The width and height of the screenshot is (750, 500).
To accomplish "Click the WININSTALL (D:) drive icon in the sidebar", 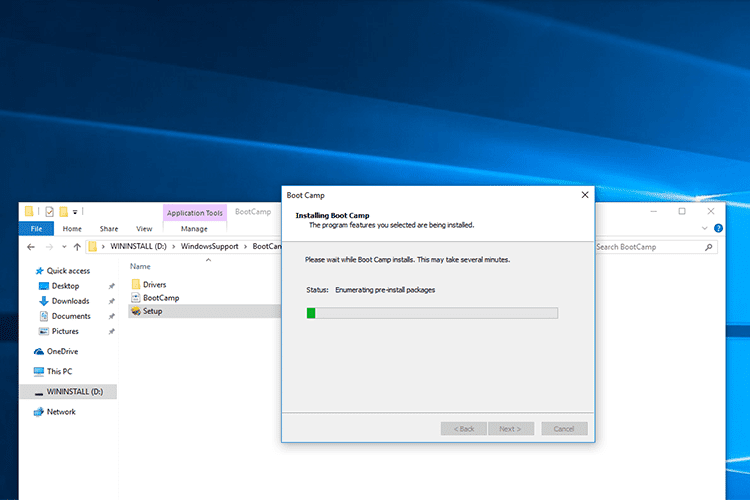I will pos(39,393).
